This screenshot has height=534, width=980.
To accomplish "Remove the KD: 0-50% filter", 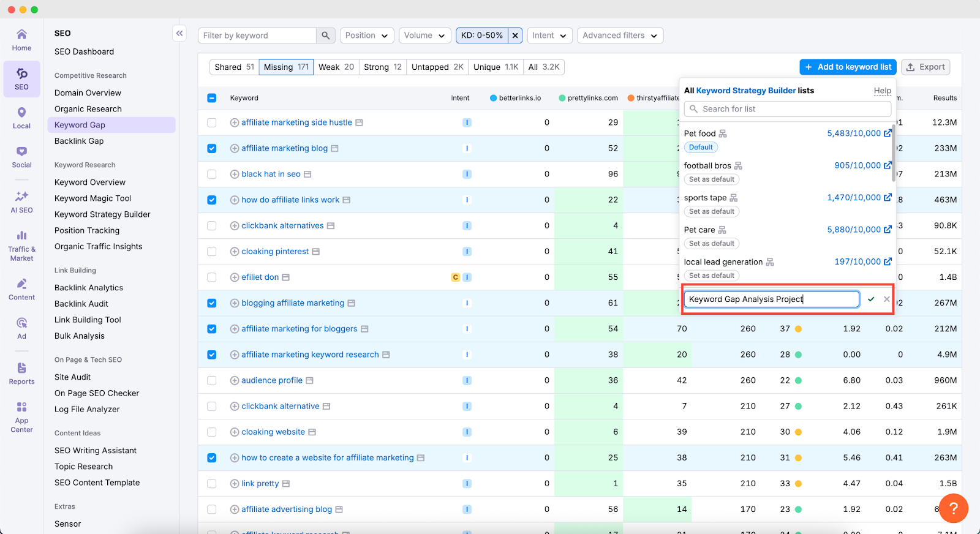I will 515,36.
